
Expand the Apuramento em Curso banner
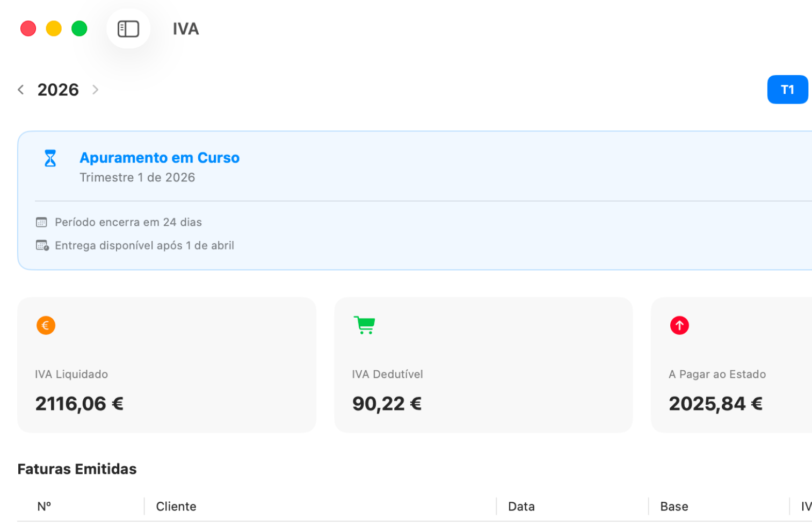tap(160, 158)
